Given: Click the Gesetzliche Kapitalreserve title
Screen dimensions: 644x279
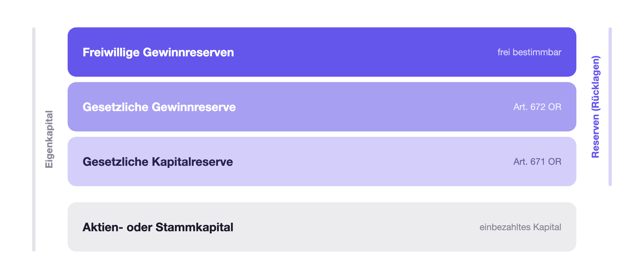Looking at the screenshot, I should [158, 162].
